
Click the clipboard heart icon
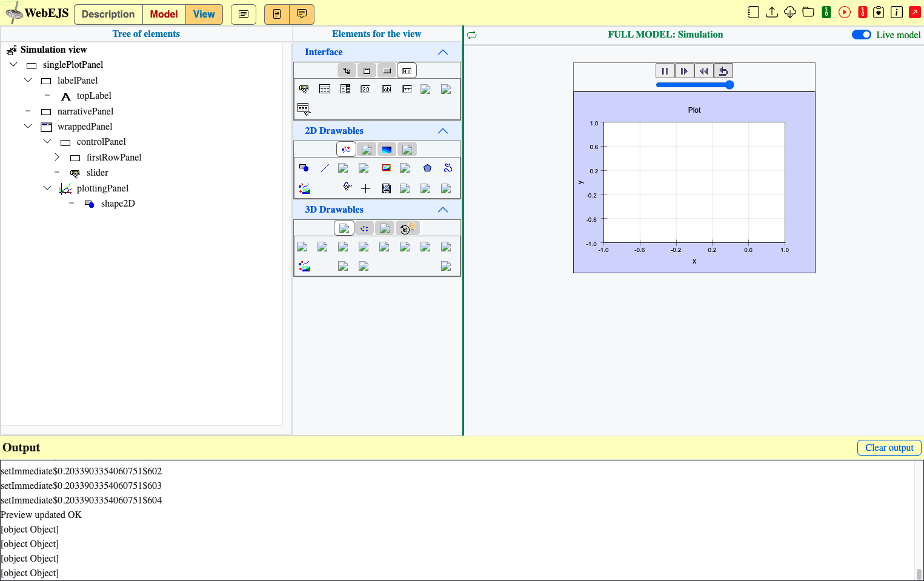[x=879, y=12]
